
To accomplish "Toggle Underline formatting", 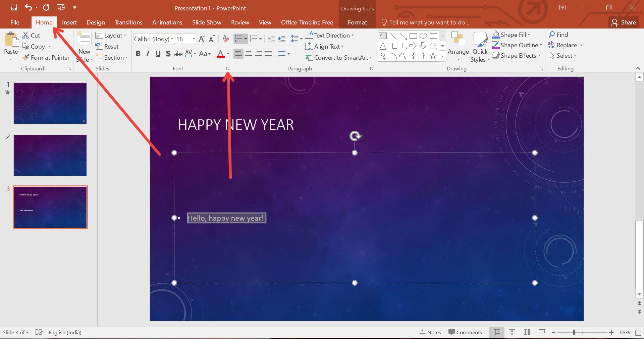I will click(158, 54).
